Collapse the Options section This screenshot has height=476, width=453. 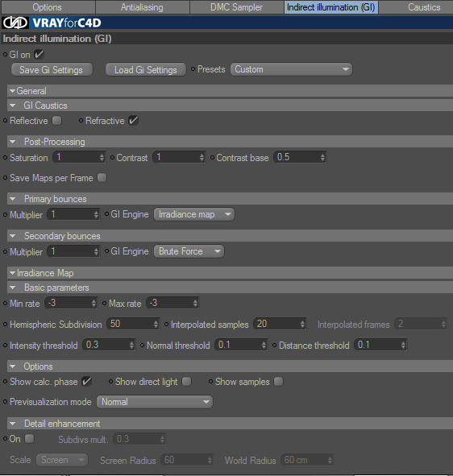[x=12, y=366]
